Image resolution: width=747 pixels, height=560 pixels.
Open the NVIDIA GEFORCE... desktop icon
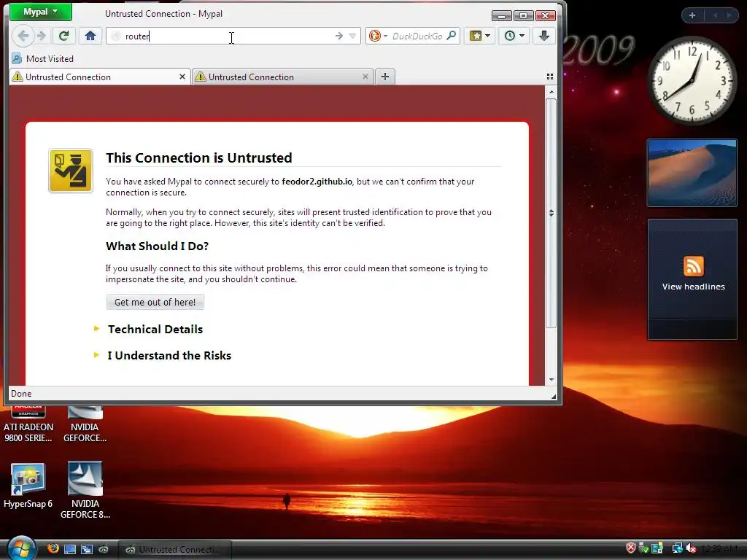tap(85, 424)
